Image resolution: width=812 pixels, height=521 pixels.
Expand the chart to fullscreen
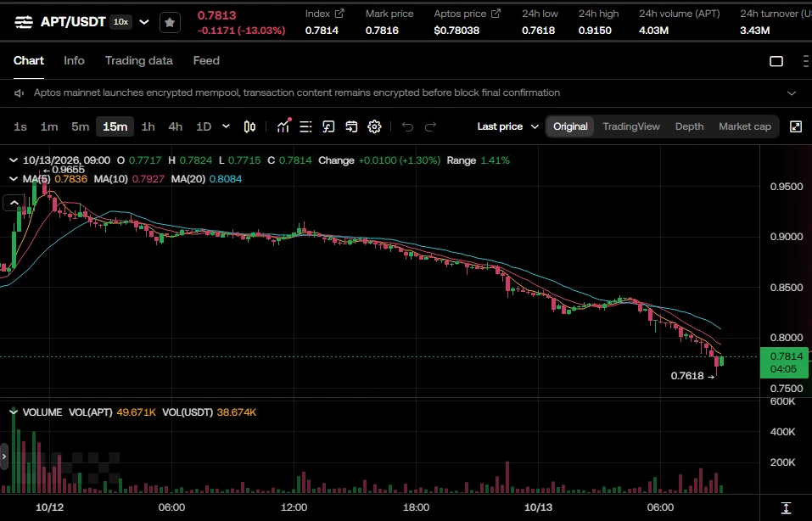pyautogui.click(x=796, y=126)
